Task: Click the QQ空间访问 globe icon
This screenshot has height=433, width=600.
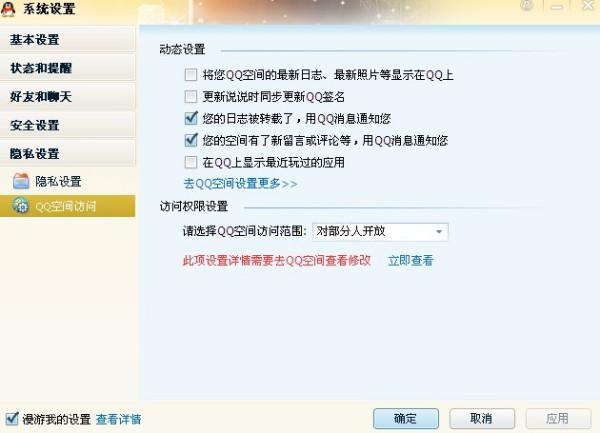Action: point(21,206)
